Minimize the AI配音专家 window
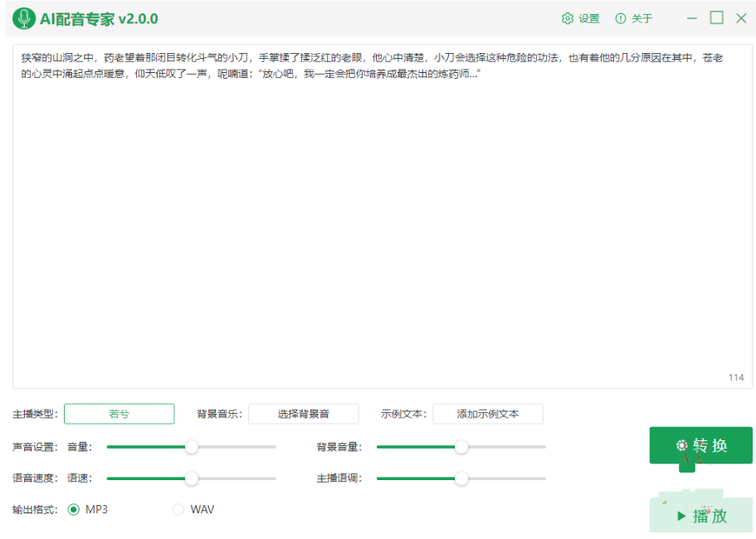Viewport: 756px width, 539px height. click(x=692, y=18)
